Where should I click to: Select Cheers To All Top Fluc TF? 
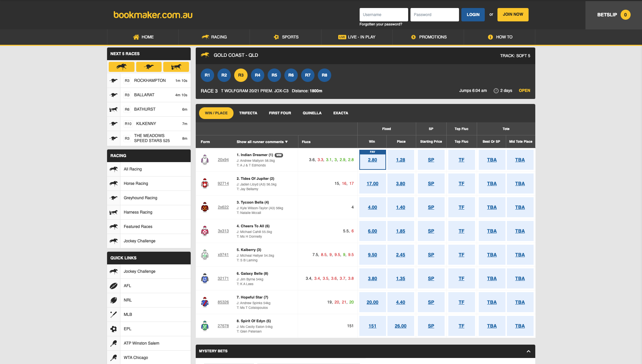point(461,231)
